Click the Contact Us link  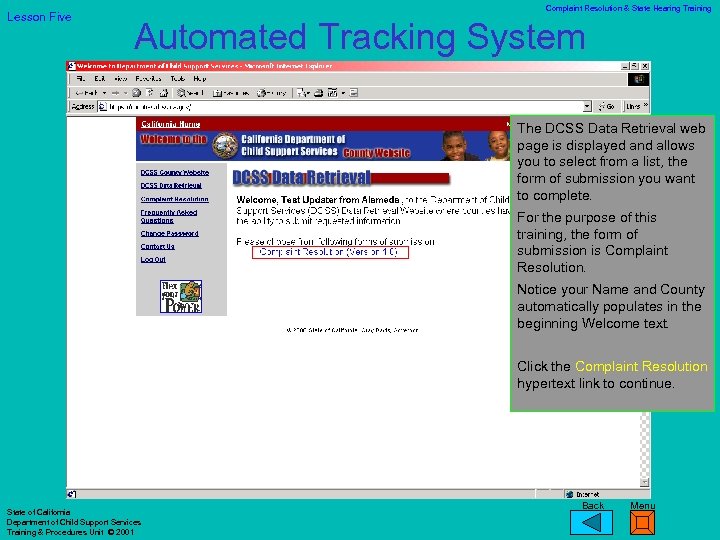tap(158, 247)
